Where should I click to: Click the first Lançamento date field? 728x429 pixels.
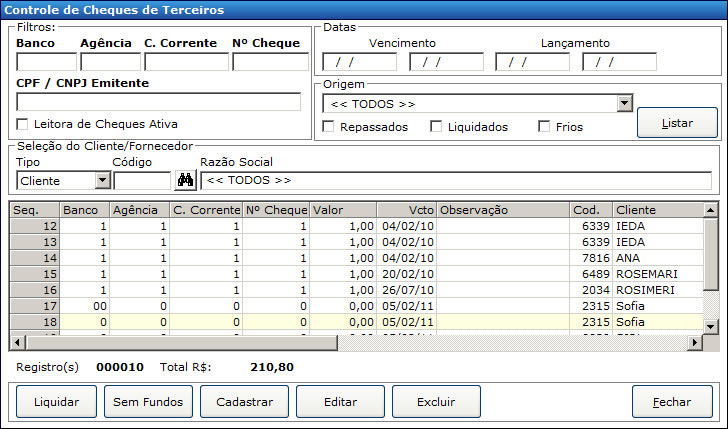point(533,62)
